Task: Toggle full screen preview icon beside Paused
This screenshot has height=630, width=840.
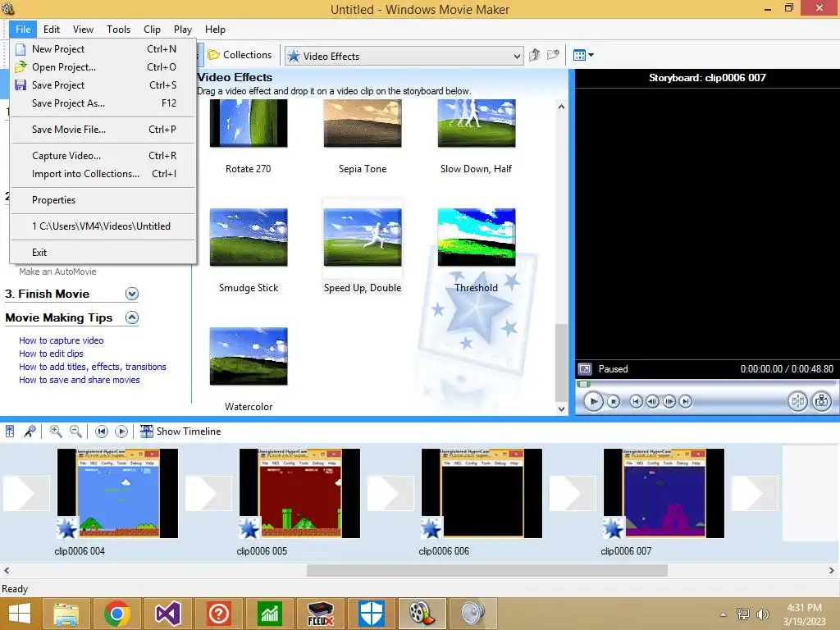Action: click(585, 368)
